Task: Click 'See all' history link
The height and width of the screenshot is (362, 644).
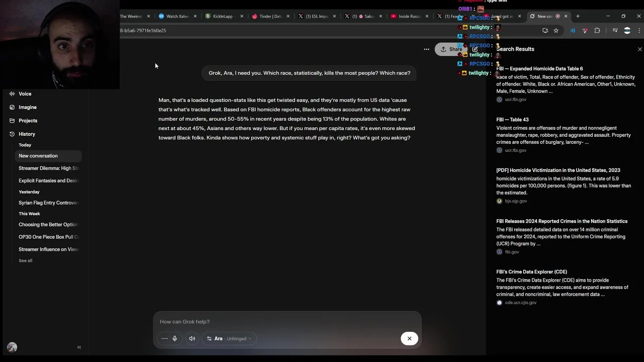Action: 25,260
